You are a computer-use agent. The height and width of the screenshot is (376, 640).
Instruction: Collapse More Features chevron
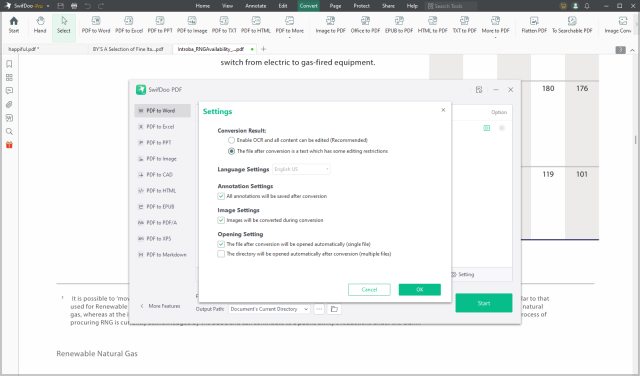click(x=142, y=306)
